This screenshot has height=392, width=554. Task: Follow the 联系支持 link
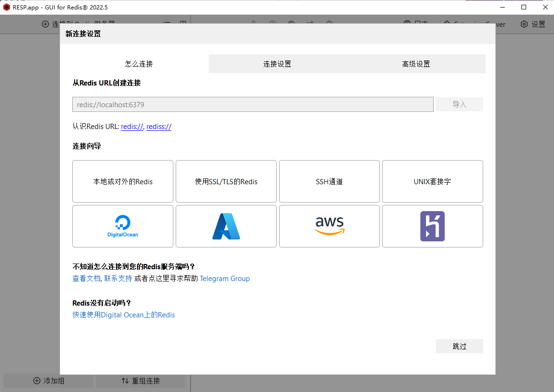tap(118, 279)
